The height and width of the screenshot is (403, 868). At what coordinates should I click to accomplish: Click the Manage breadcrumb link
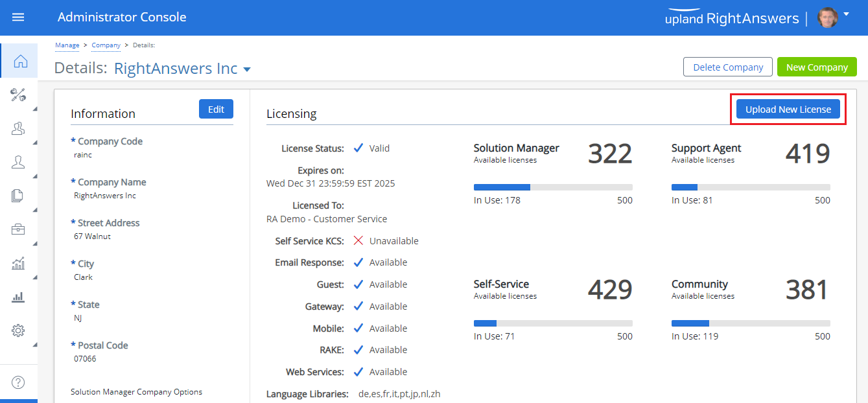[x=67, y=45]
